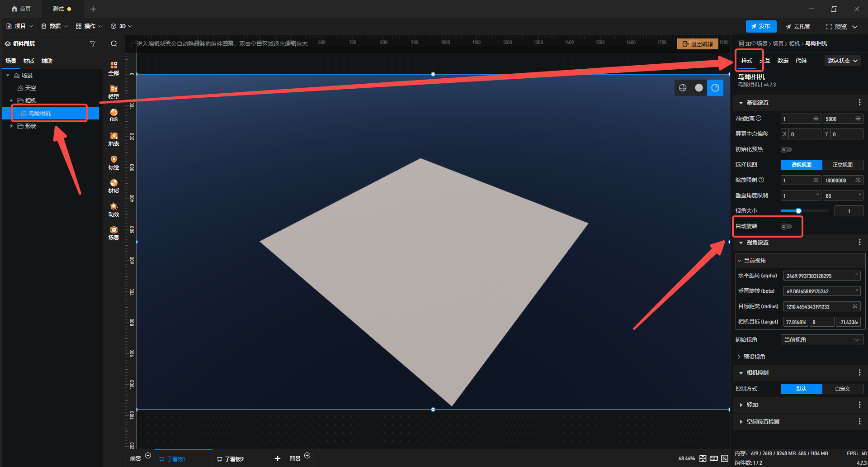Viewport: 868px width, 467px height.
Task: Click the 视角大小 slider handle
Action: (x=798, y=211)
